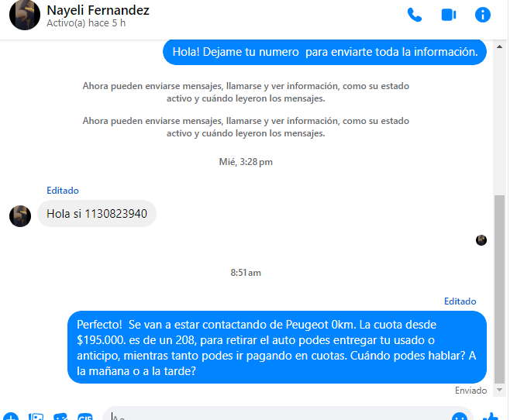The image size is (517, 420).
Task: Open conversation information panel
Action: click(482, 15)
